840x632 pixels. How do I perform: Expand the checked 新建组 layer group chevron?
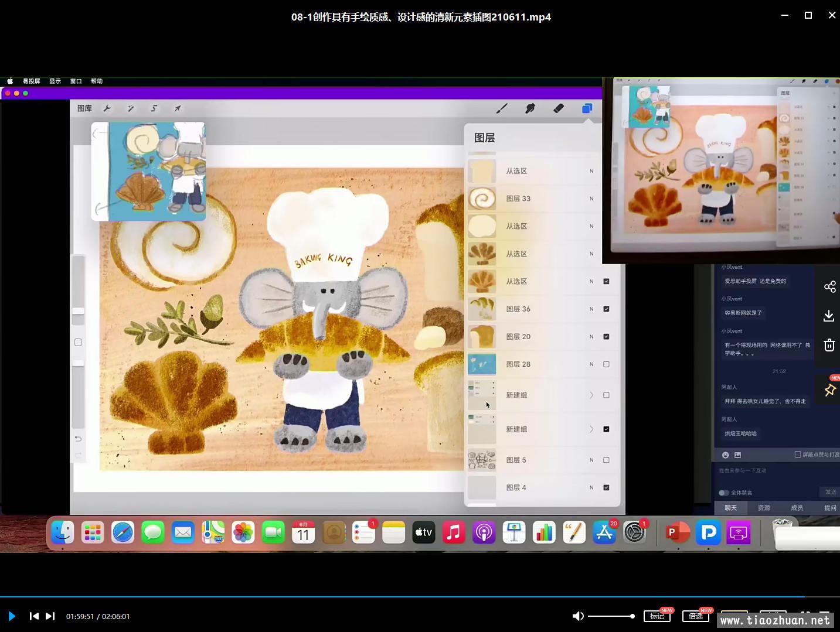pos(591,429)
